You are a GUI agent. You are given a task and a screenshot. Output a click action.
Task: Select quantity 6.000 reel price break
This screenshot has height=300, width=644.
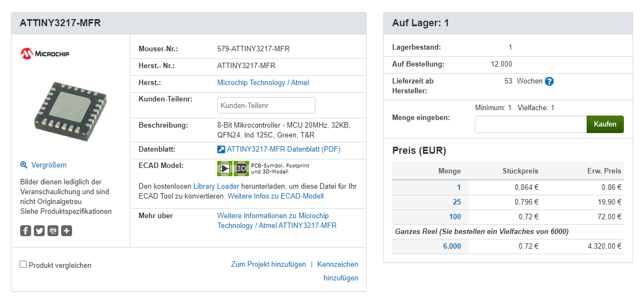pyautogui.click(x=452, y=247)
